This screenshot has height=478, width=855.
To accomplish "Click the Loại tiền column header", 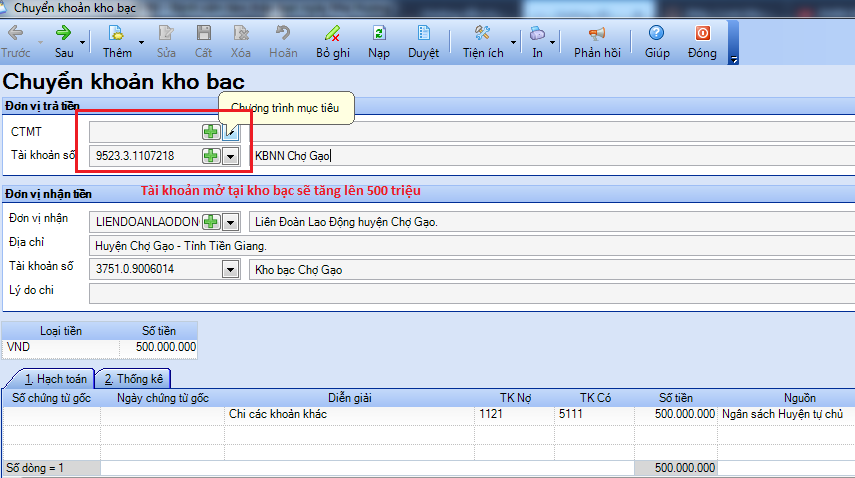I will 61,331.
